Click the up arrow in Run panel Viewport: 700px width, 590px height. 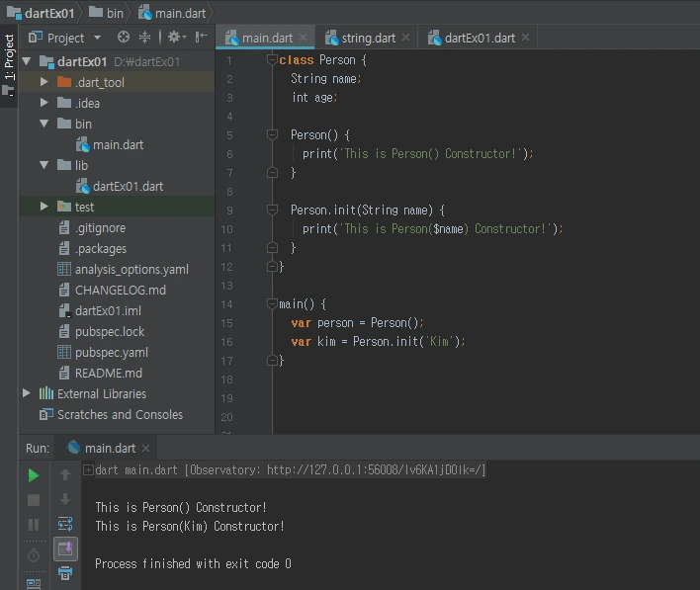point(65,474)
